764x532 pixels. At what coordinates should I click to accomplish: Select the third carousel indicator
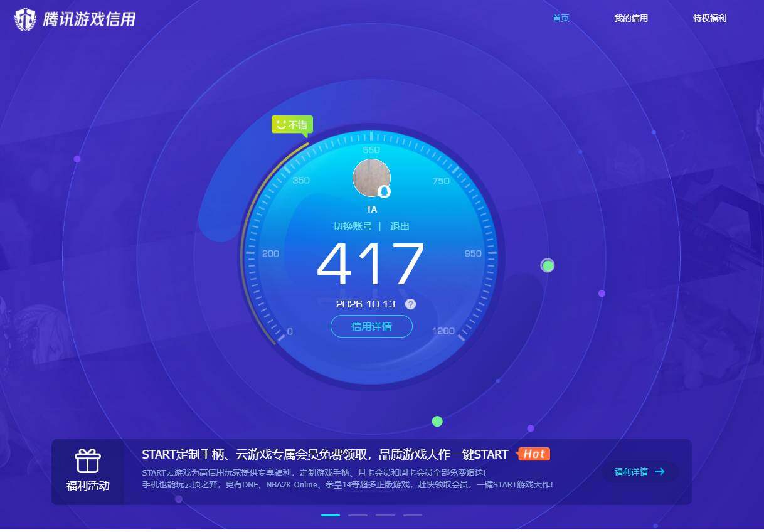coord(385,515)
